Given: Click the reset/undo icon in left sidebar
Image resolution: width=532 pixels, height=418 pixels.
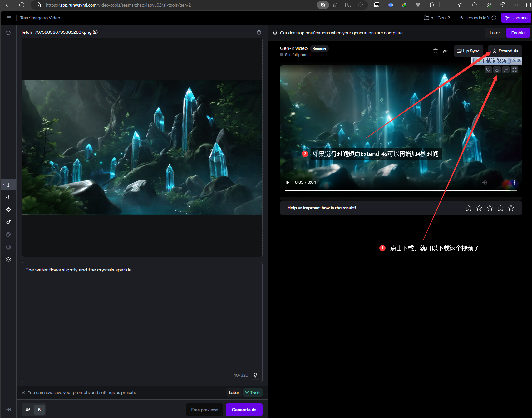Looking at the screenshot, I should coord(8,33).
